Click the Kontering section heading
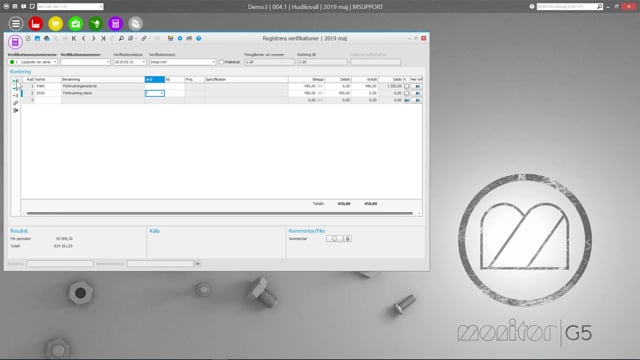Viewport: 640px width, 360px height. 20,71
